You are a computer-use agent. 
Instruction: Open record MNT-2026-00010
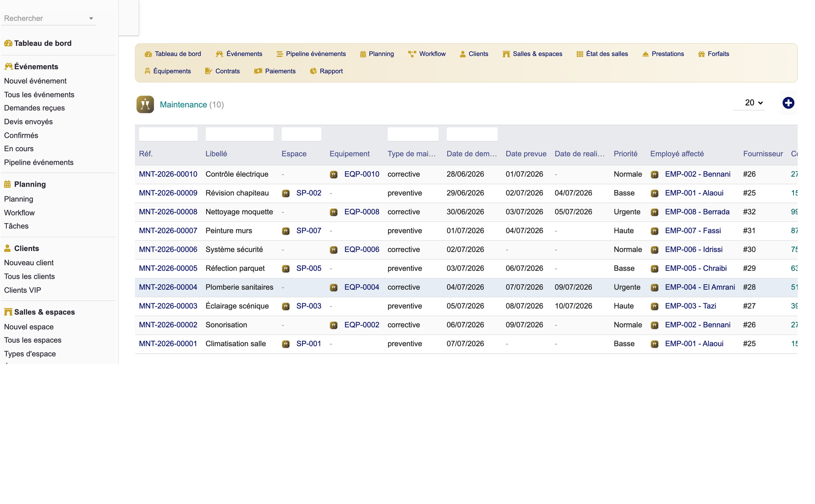[x=168, y=174]
